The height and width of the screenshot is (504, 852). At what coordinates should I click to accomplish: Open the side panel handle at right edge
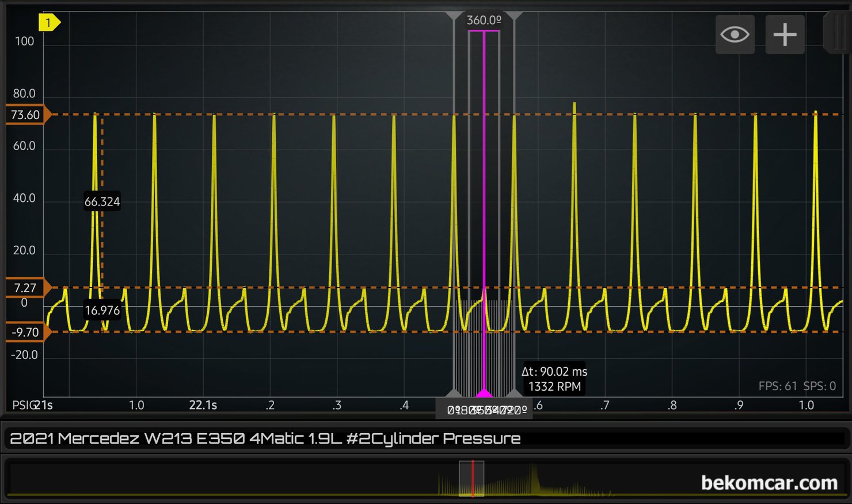click(836, 33)
